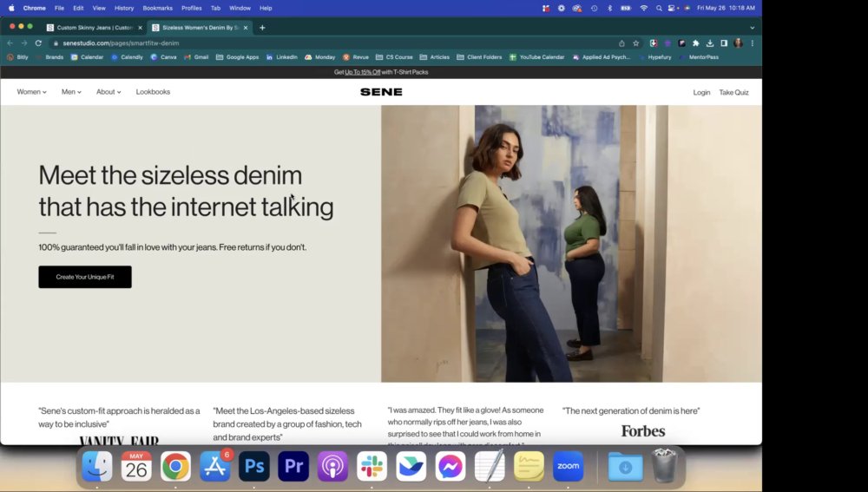Launch Zoom from the dock
This screenshot has width=868, height=492.
pos(568,466)
